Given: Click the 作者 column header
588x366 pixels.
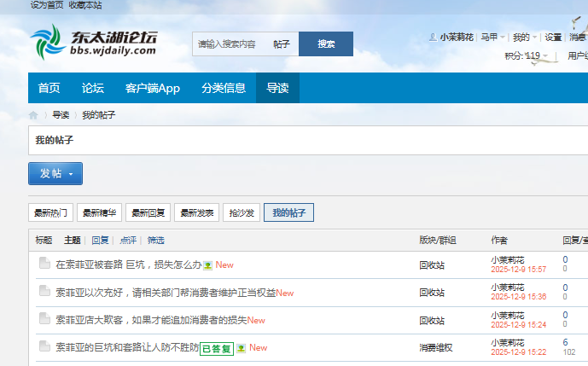Looking at the screenshot, I should click(499, 240).
